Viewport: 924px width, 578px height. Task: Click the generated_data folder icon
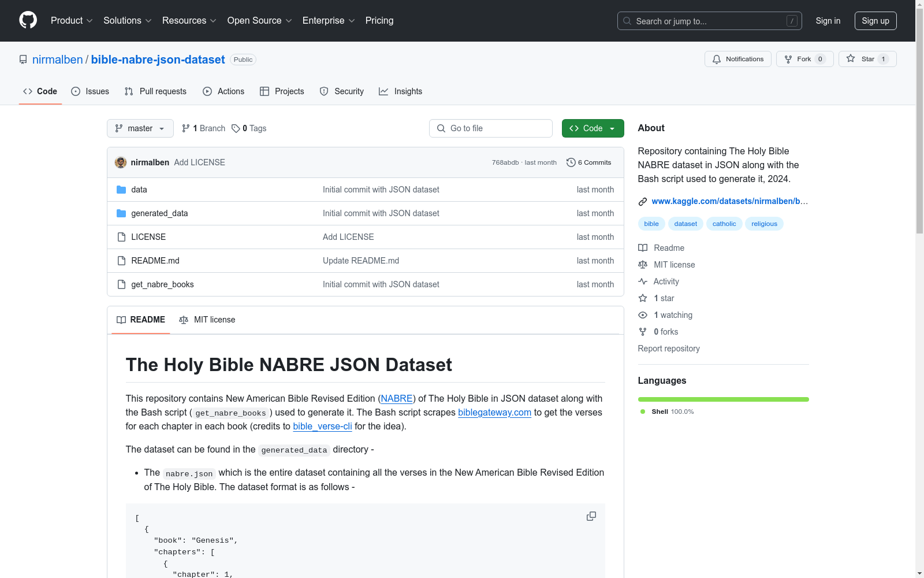pyautogui.click(x=121, y=213)
